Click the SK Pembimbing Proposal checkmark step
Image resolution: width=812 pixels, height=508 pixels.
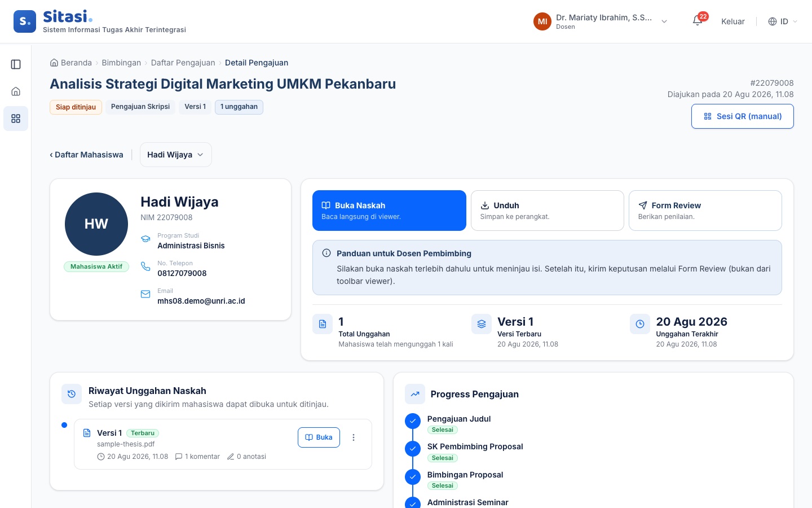(x=413, y=449)
